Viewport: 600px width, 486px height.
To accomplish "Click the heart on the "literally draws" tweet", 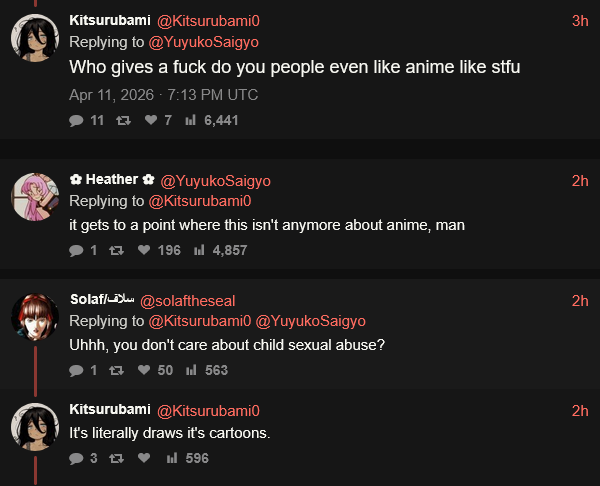I will pos(144,458).
